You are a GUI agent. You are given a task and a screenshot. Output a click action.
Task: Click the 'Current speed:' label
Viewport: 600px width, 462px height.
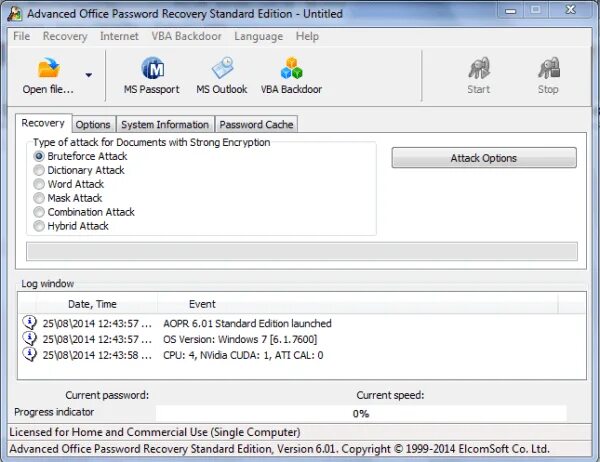[390, 395]
